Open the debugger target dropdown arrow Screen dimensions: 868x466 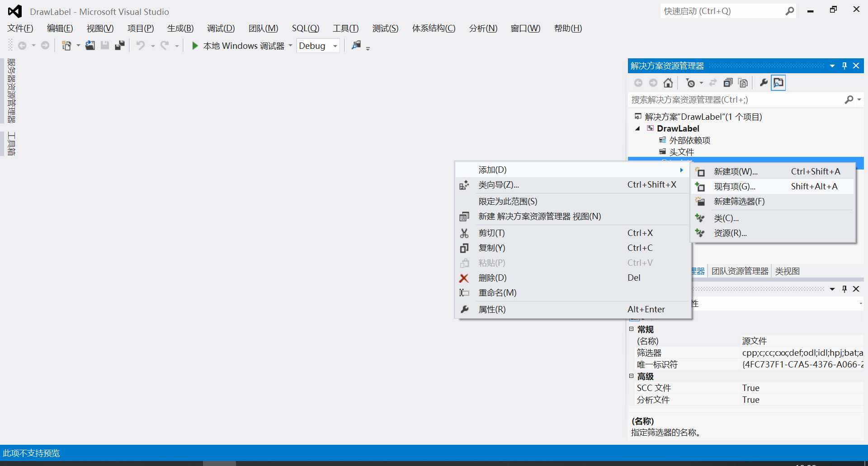(290, 46)
